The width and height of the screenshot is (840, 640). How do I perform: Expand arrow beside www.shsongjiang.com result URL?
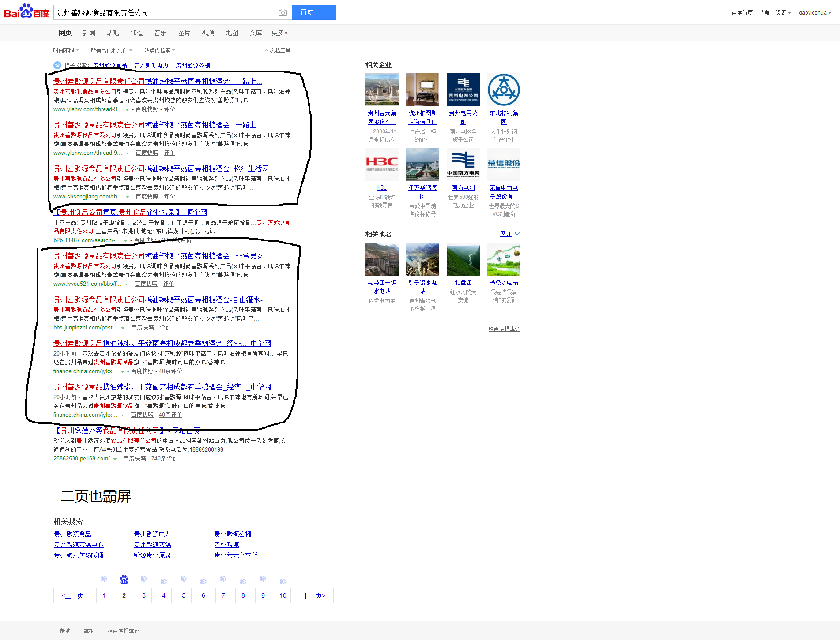pyautogui.click(x=127, y=197)
